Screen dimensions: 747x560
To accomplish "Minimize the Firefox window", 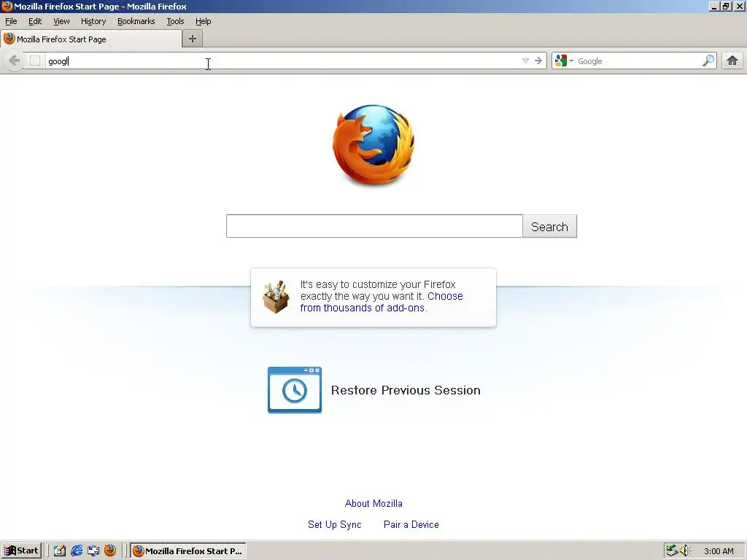I will 713,6.
